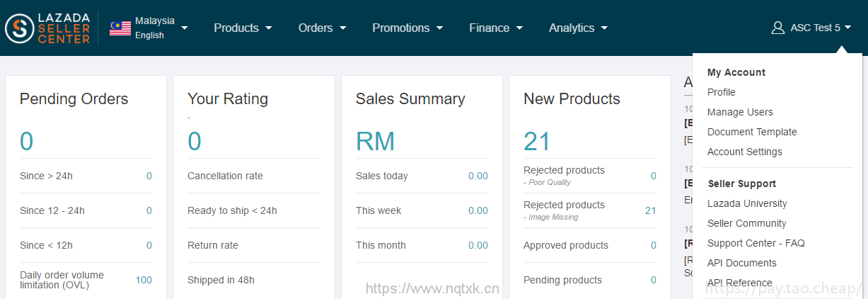Open Document Template menu entry

click(x=752, y=132)
